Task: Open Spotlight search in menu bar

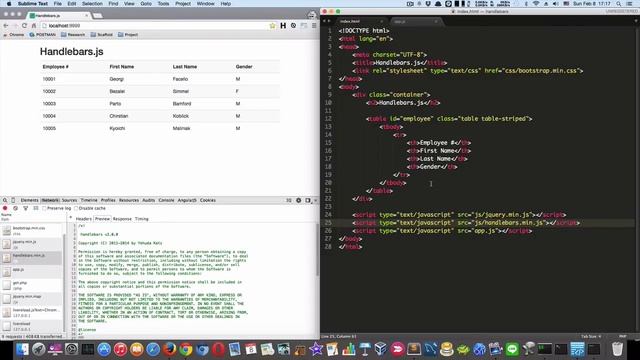Action: click(x=619, y=4)
